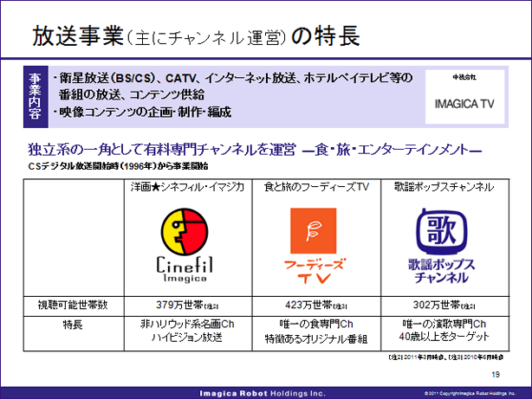
Task: Click column header '食と旅のフーディーズTV'
Action: (316, 187)
